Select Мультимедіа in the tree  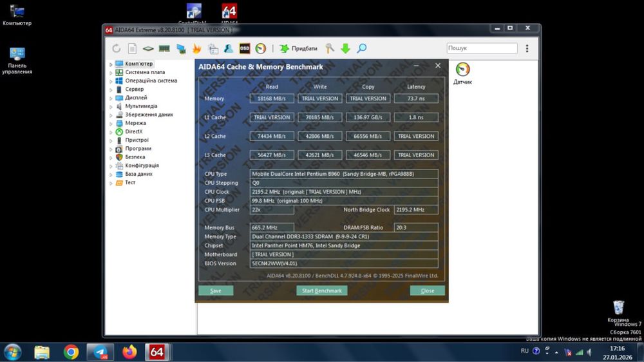141,106
